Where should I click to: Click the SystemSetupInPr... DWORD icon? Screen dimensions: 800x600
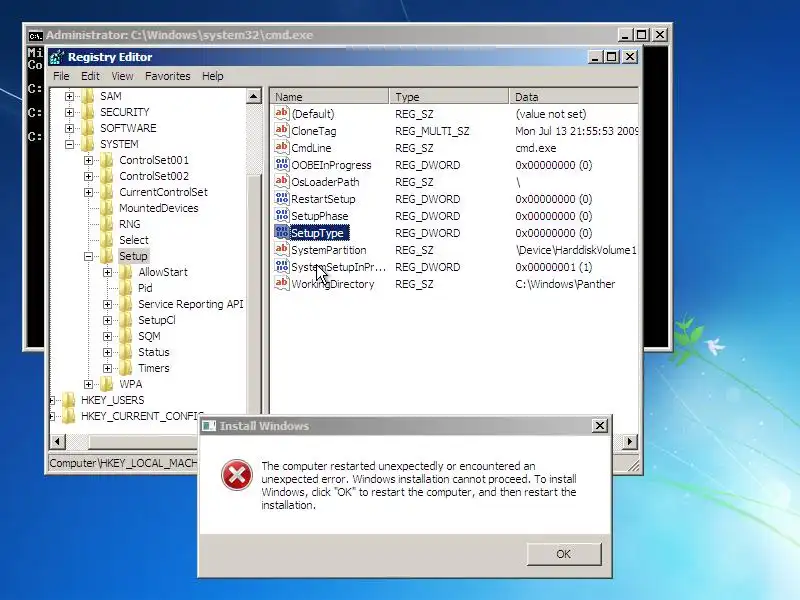282,266
